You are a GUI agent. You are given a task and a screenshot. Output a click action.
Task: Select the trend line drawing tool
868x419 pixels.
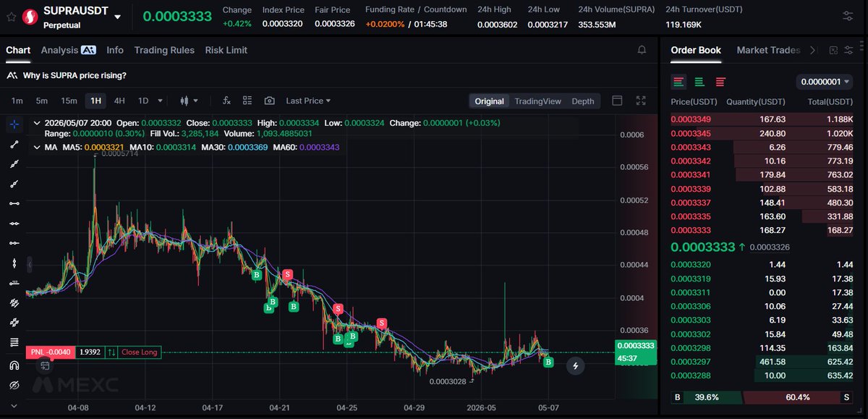[x=13, y=145]
